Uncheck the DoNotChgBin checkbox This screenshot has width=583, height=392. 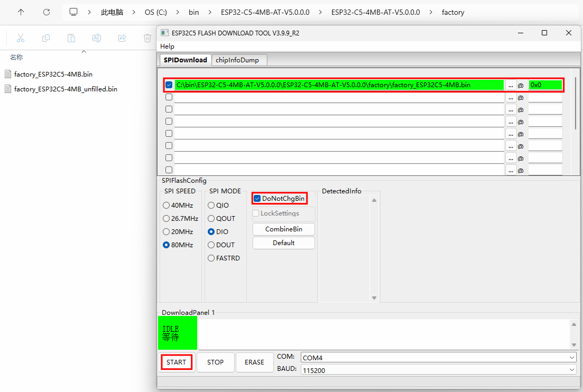coord(257,199)
